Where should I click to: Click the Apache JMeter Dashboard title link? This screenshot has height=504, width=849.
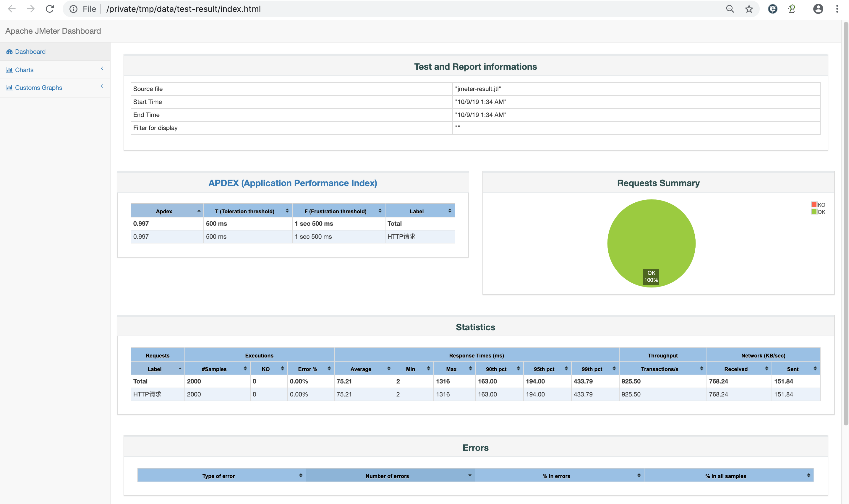(x=53, y=31)
